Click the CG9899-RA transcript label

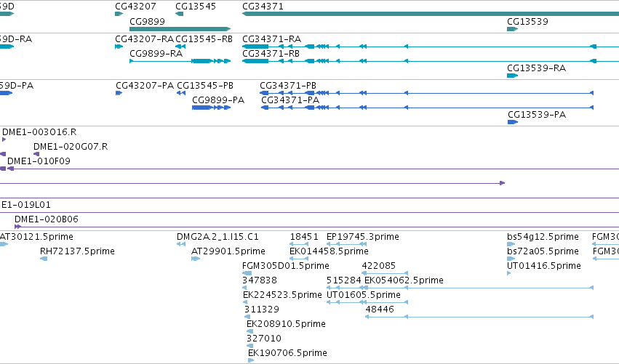156,54
